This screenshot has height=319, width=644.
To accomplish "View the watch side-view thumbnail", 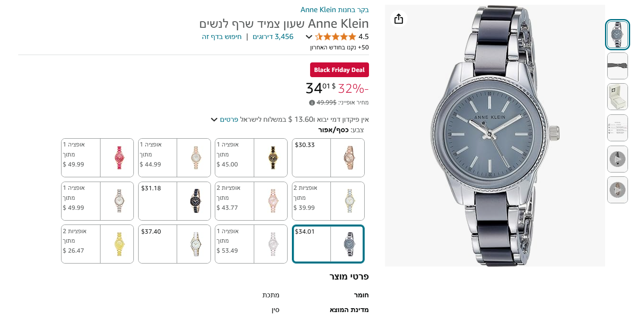I will click(617, 66).
